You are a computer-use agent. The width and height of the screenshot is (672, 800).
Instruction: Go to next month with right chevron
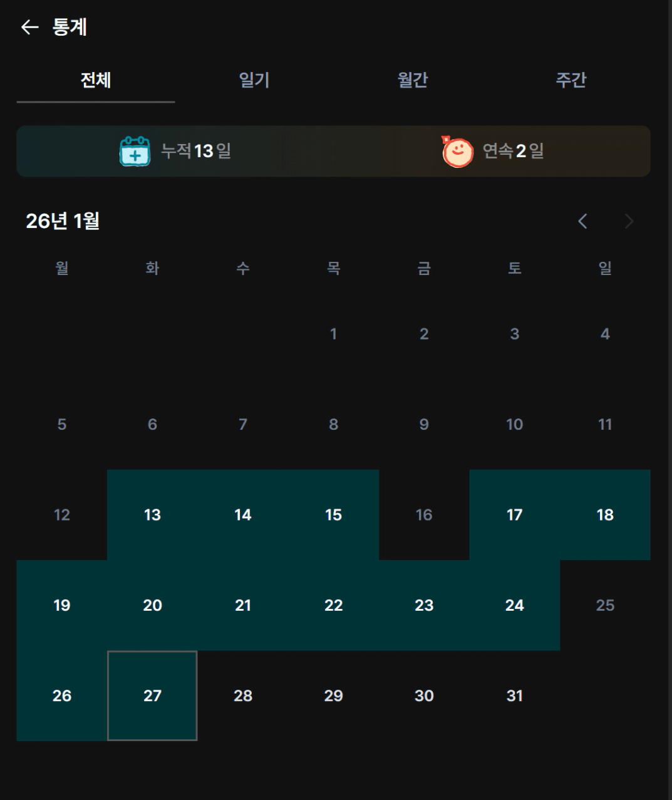pos(629,221)
